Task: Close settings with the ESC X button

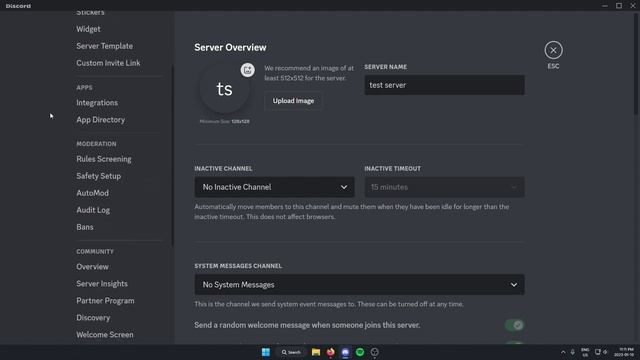Action: 553,50
